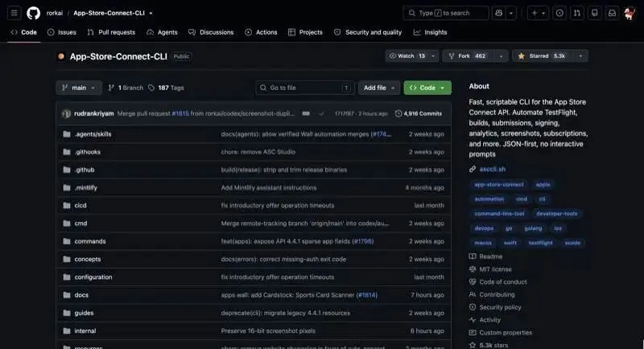Open the Projects tab
This screenshot has width=644, height=349.
pyautogui.click(x=305, y=32)
